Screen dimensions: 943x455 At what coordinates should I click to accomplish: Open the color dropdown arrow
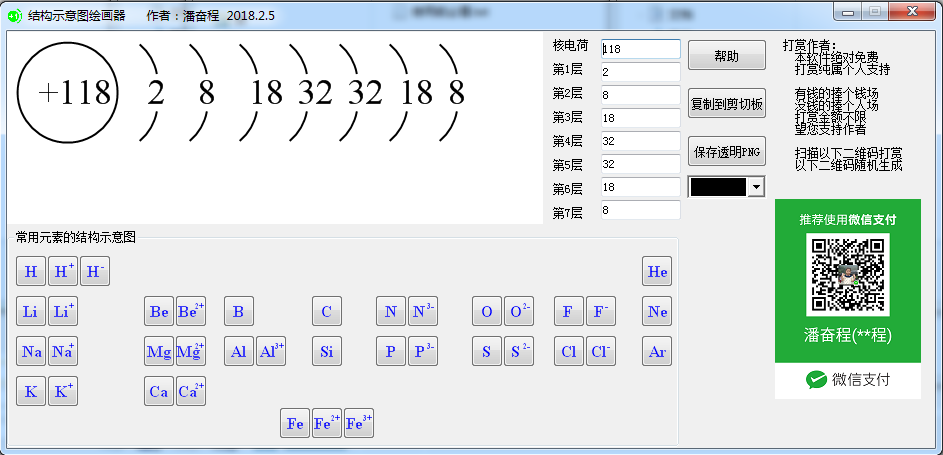pos(755,187)
